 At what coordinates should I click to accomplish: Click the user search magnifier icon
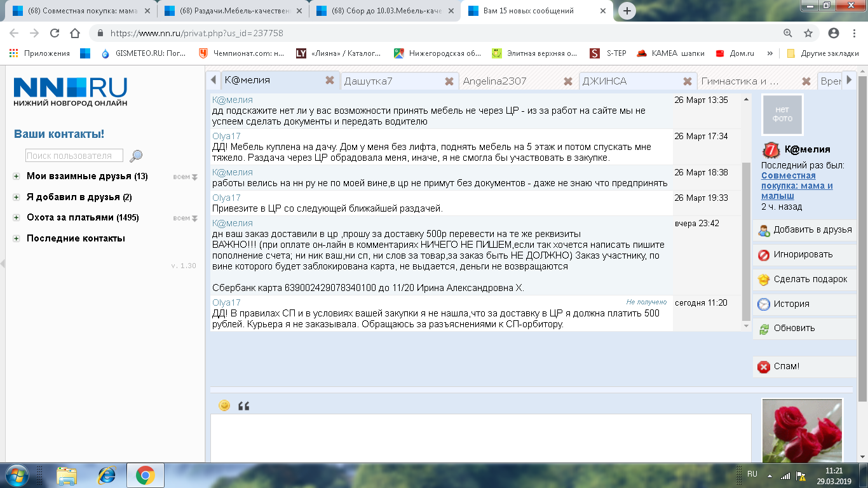coord(136,156)
